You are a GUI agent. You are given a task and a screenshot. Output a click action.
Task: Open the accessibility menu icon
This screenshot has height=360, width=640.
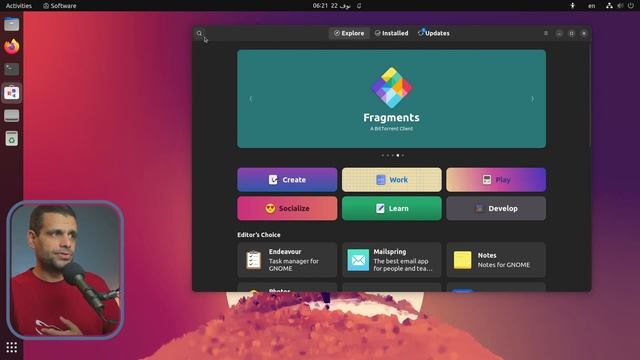tap(572, 6)
